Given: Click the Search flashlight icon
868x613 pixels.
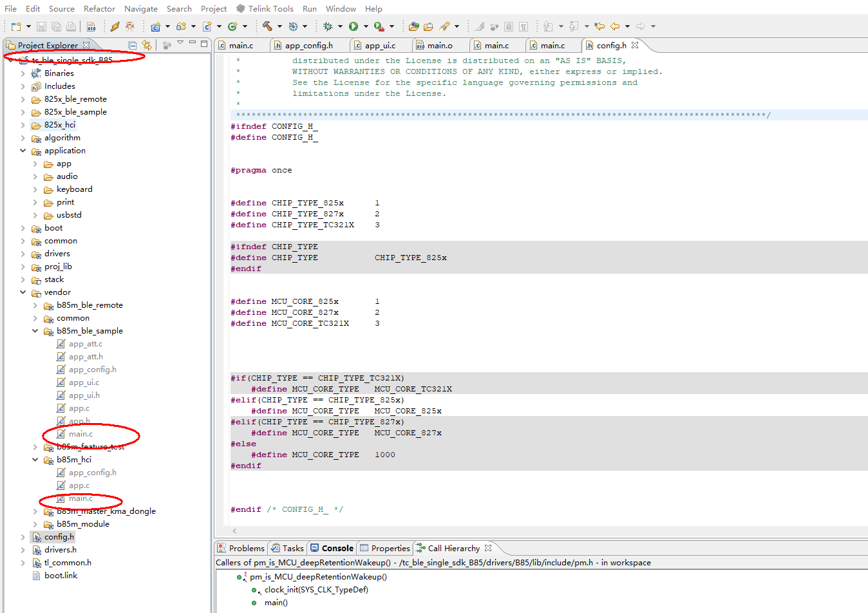Looking at the screenshot, I should tap(444, 26).
